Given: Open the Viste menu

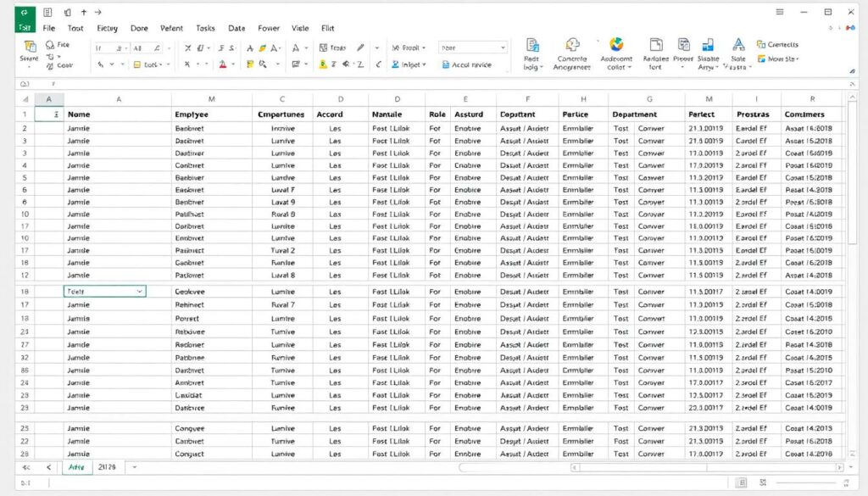Looking at the screenshot, I should click(x=300, y=28).
